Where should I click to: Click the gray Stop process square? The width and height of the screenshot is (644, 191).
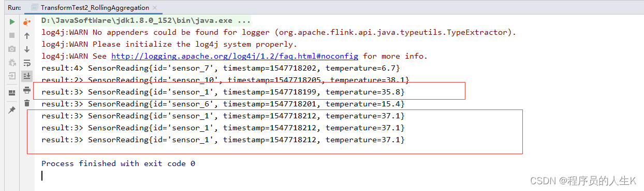click(12, 35)
